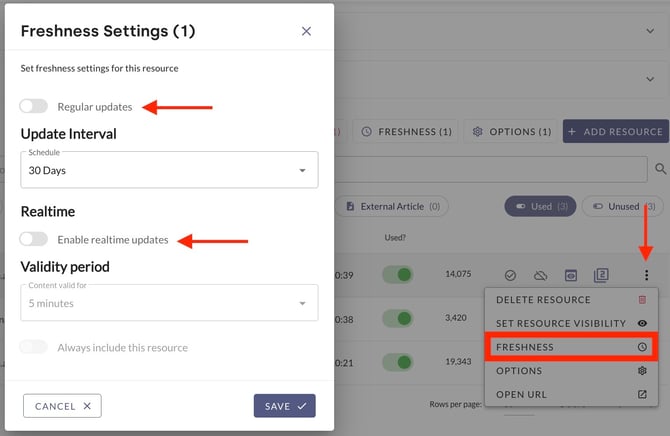Click the search magnifier icon
The image size is (670, 436).
pyautogui.click(x=660, y=168)
